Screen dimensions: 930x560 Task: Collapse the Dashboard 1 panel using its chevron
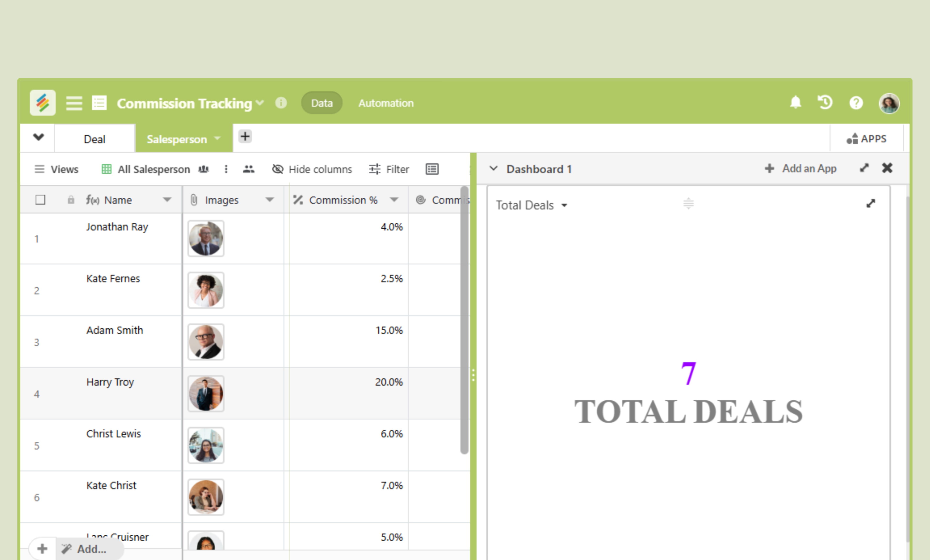point(494,169)
